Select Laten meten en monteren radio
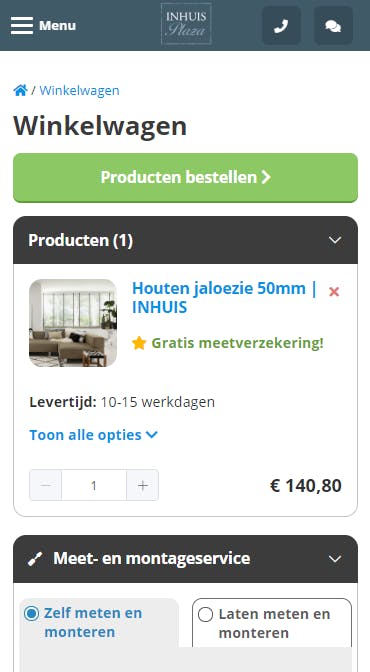This screenshot has height=672, width=370. click(205, 615)
